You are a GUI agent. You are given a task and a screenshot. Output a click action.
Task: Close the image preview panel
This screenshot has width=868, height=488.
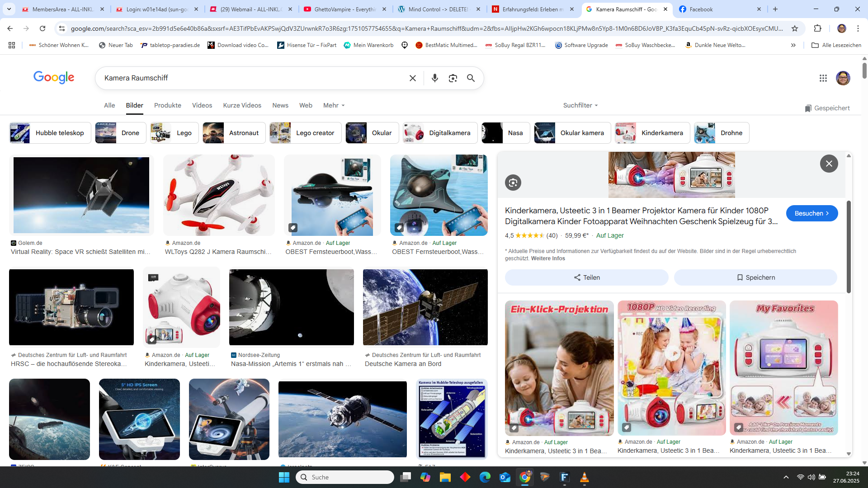click(x=829, y=164)
